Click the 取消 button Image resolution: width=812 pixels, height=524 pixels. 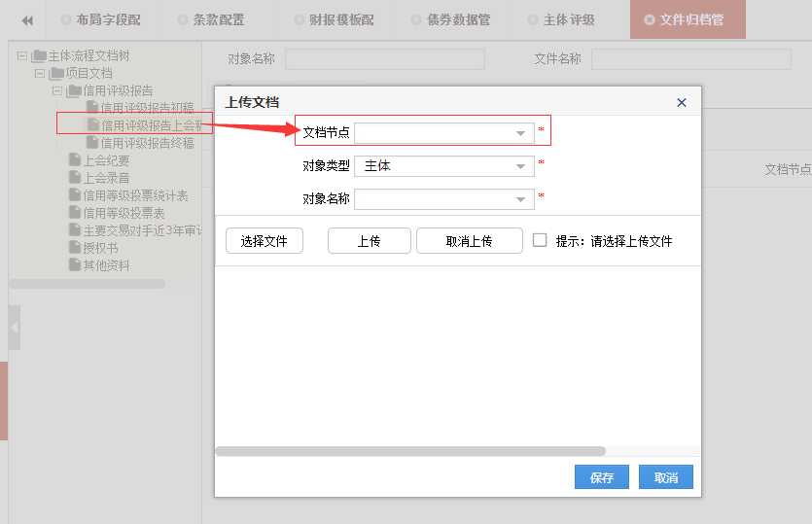coord(666,477)
